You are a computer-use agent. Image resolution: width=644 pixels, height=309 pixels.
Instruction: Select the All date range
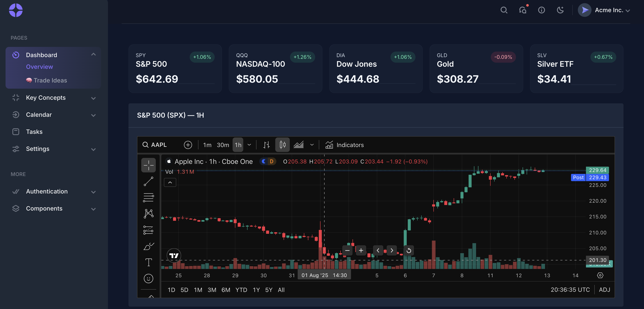281,290
